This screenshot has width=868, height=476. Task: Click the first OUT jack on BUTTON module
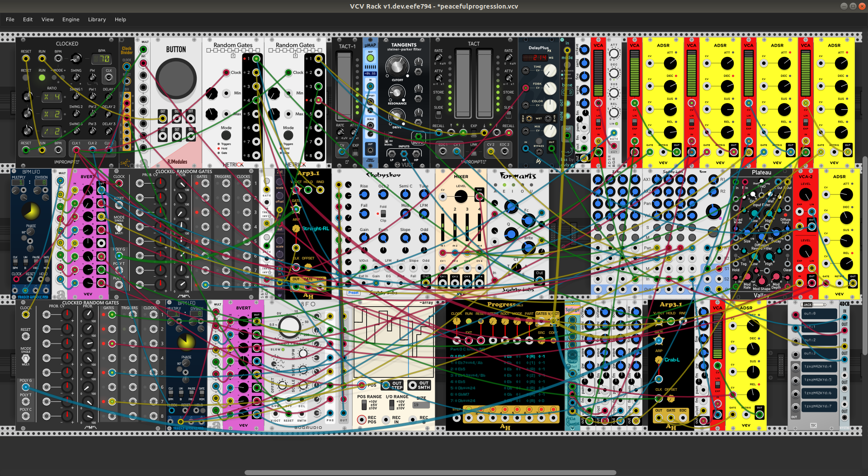tap(163, 118)
